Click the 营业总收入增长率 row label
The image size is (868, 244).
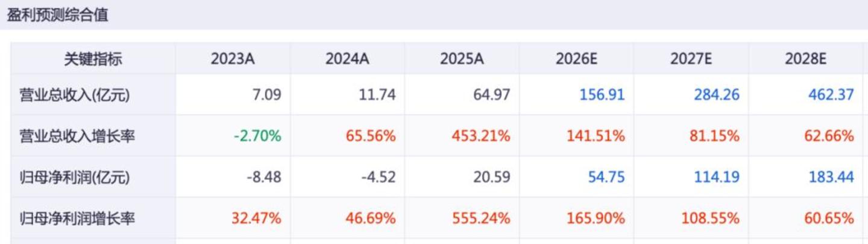[x=77, y=136]
